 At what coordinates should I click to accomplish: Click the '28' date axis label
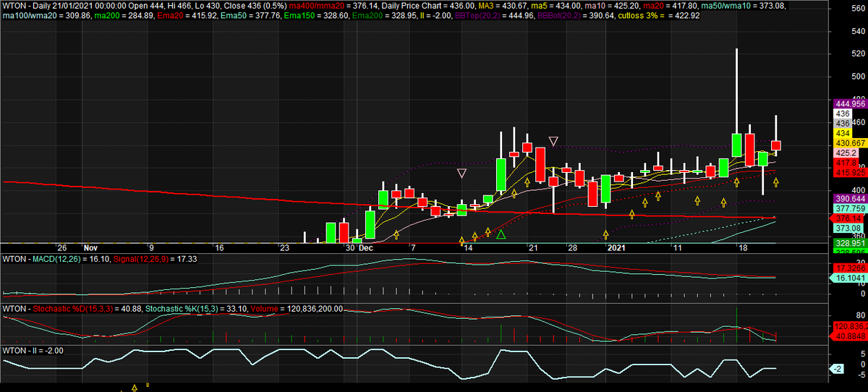[571, 247]
